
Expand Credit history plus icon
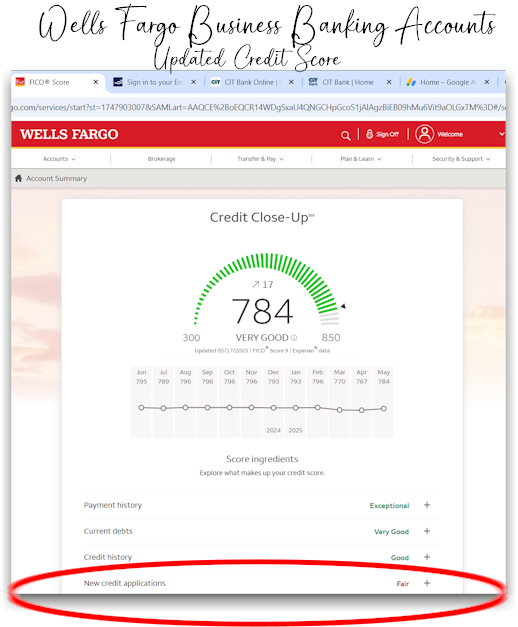coord(427,557)
